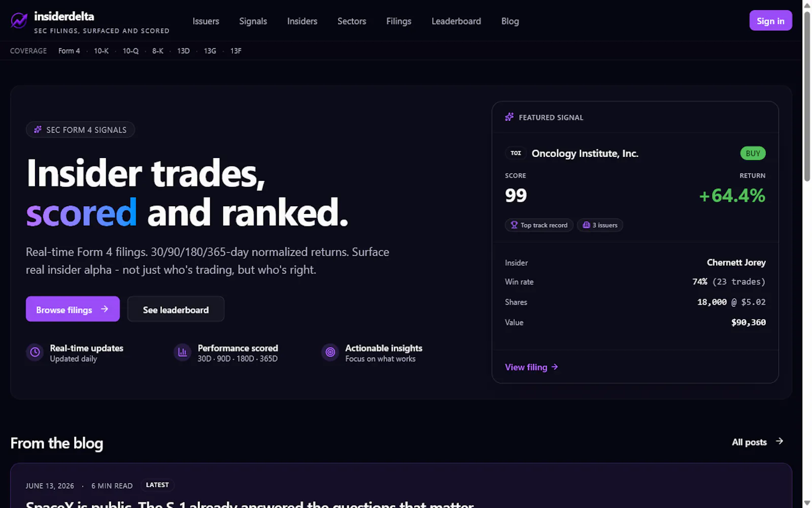Click the BUY badge on featured signal
Image resolution: width=812 pixels, height=508 pixels.
pyautogui.click(x=753, y=153)
